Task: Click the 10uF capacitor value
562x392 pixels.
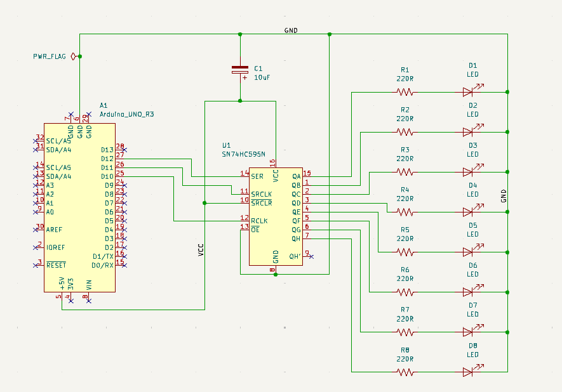Action: [x=262, y=77]
